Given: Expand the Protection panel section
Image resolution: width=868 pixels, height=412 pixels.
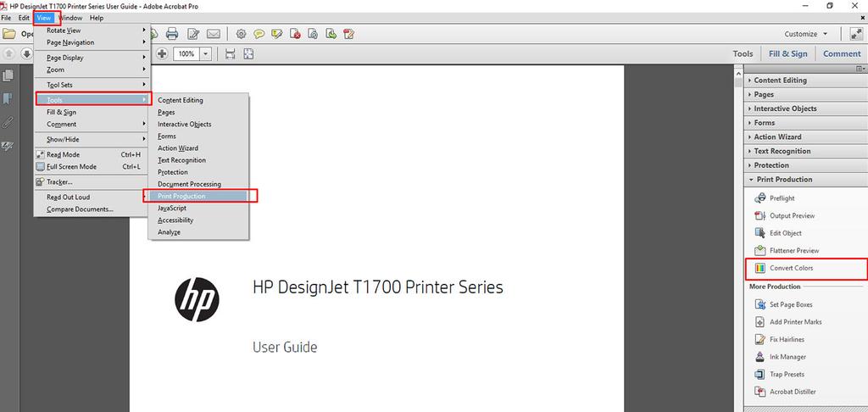Looking at the screenshot, I should click(805, 165).
